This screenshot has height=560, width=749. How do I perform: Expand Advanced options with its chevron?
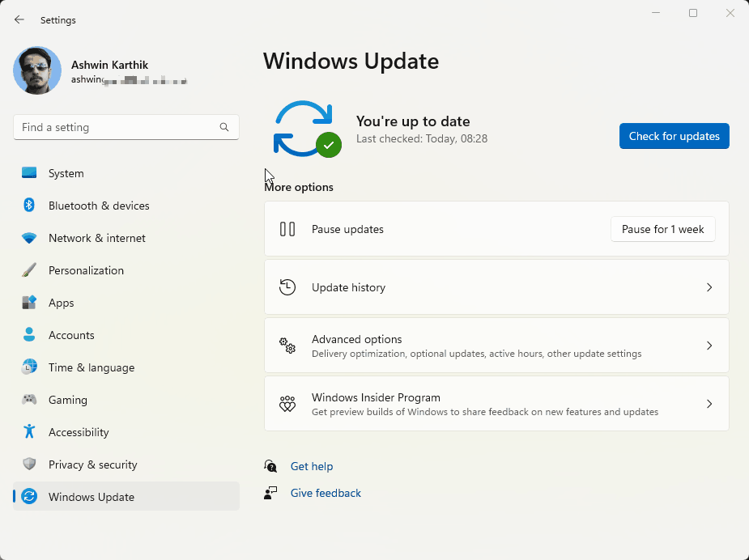click(x=709, y=346)
